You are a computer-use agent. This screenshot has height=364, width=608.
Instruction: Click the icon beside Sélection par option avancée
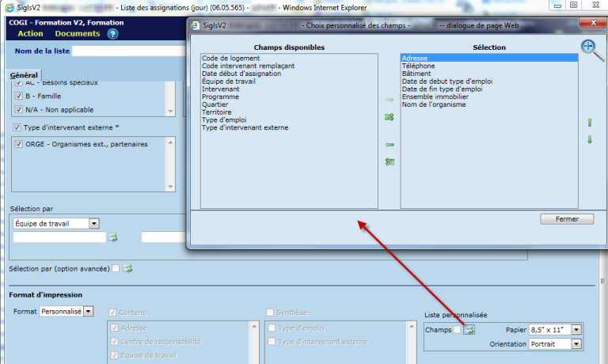pyautogui.click(x=127, y=269)
